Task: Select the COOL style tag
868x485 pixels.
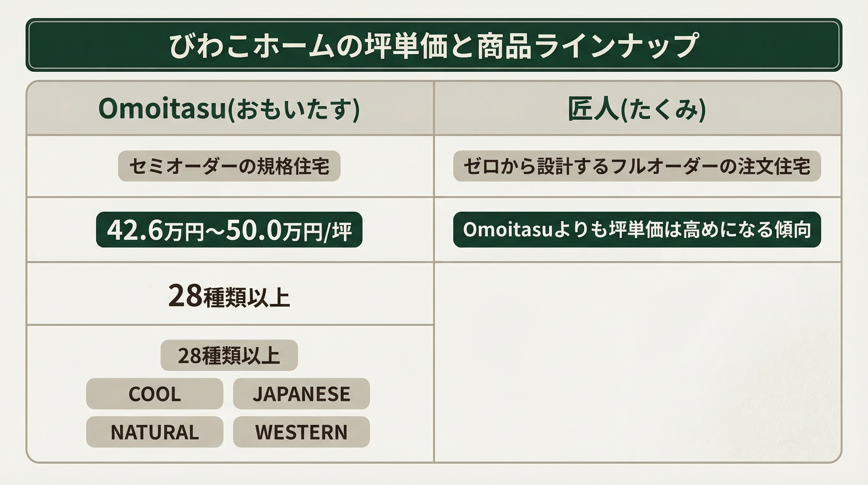Action: point(155,394)
